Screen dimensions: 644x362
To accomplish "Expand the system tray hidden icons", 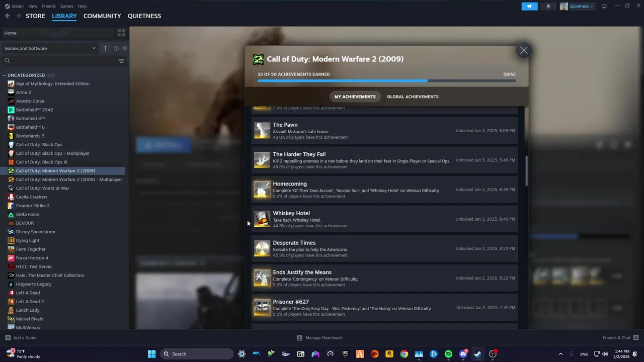I will [560, 354].
